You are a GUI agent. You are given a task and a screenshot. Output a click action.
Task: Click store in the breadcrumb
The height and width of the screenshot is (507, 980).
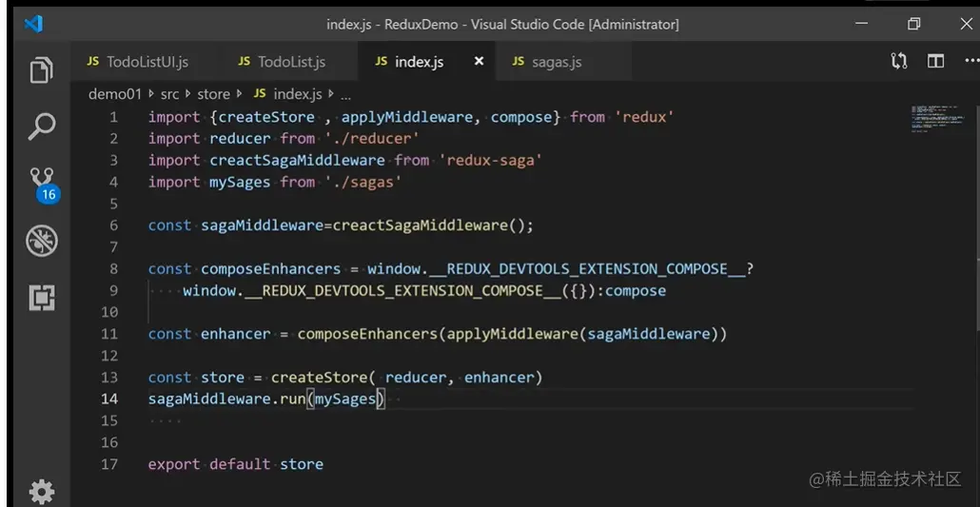tap(214, 94)
